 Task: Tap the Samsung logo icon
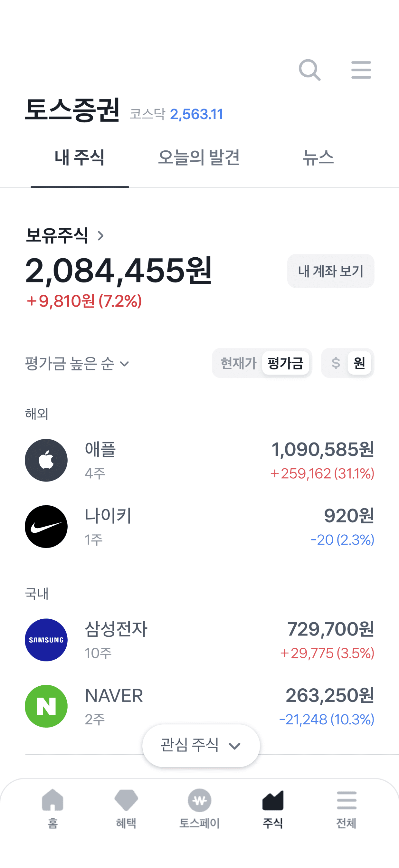[46, 640]
